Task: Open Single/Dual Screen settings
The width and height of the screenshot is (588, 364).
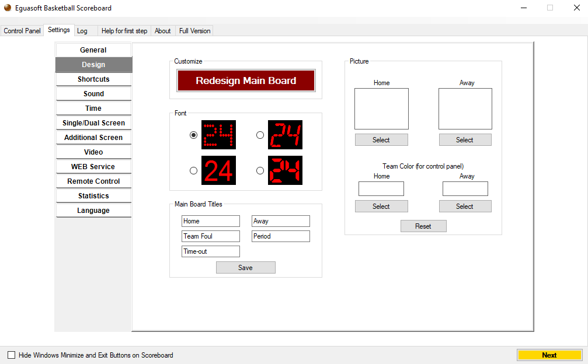Action: tap(93, 123)
